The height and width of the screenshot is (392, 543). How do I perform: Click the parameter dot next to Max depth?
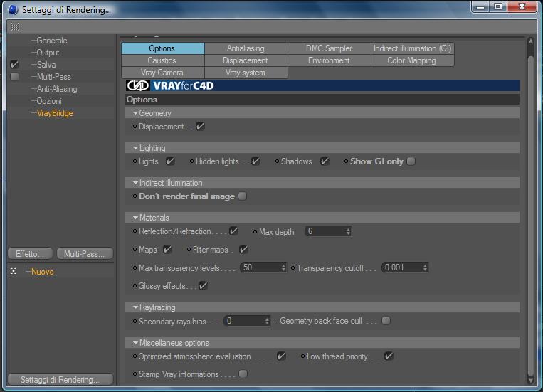coord(255,231)
